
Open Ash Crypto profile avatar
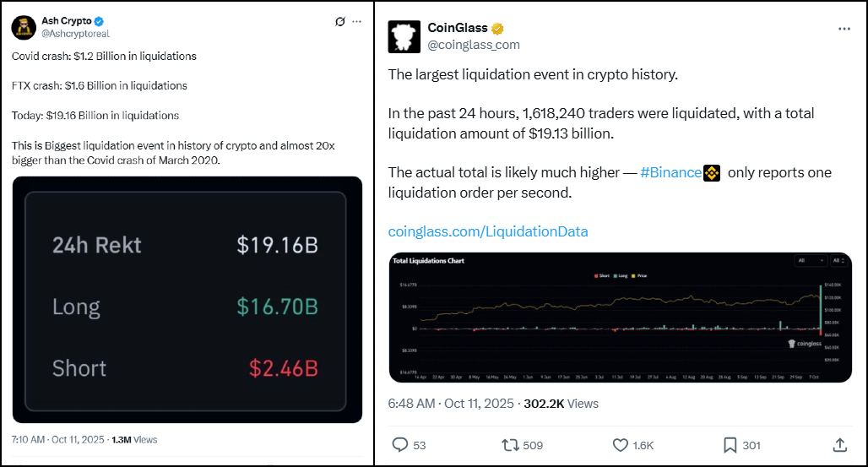click(24, 27)
